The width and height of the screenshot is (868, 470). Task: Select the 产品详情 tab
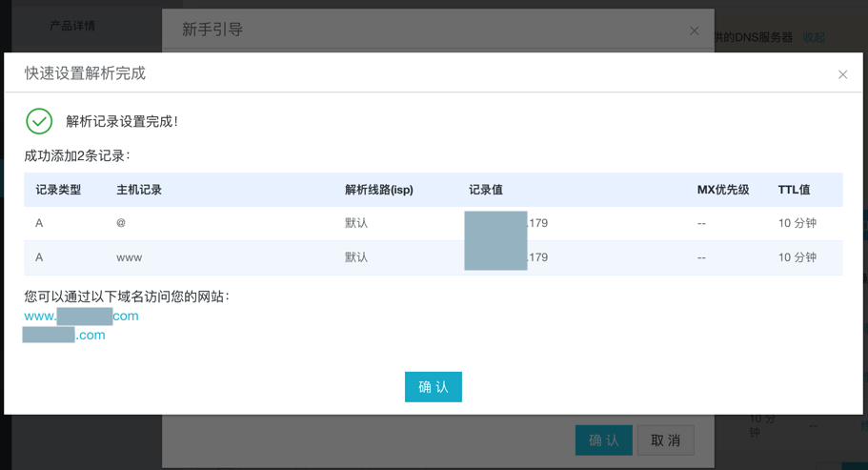[x=72, y=26]
